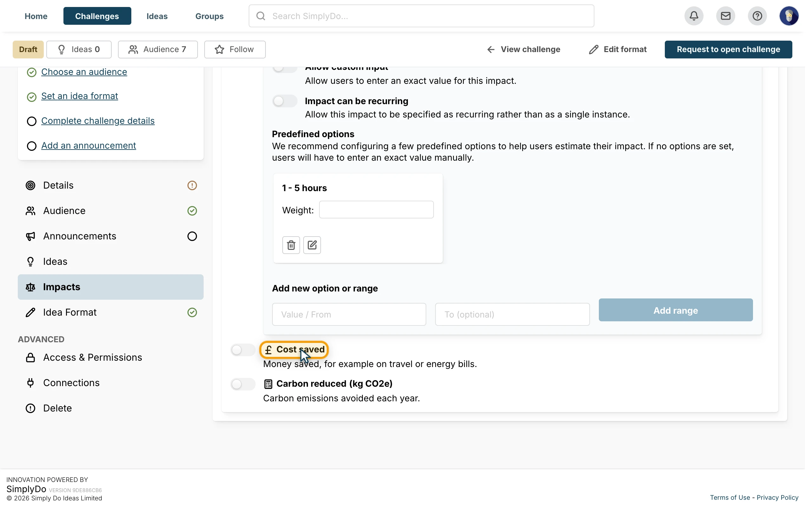Click the Ideas 0 button
The image size is (812, 508).
(x=79, y=50)
